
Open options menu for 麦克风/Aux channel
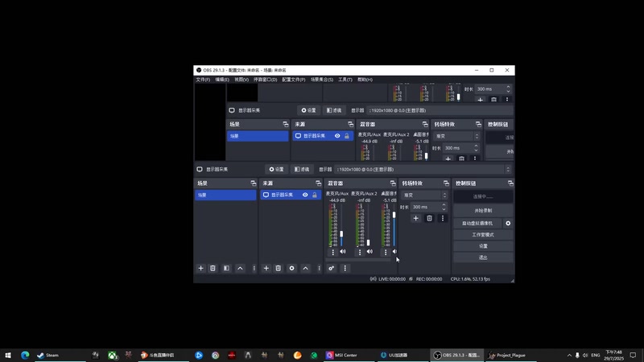333,252
